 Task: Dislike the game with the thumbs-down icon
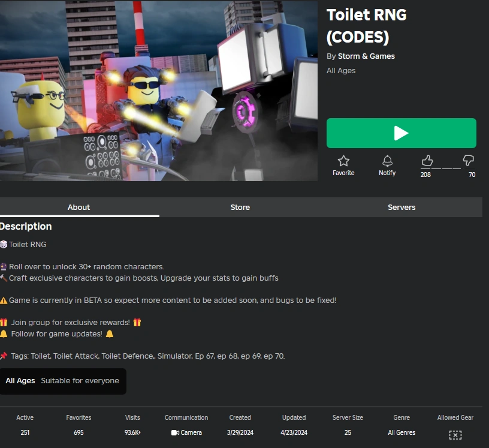(x=468, y=161)
